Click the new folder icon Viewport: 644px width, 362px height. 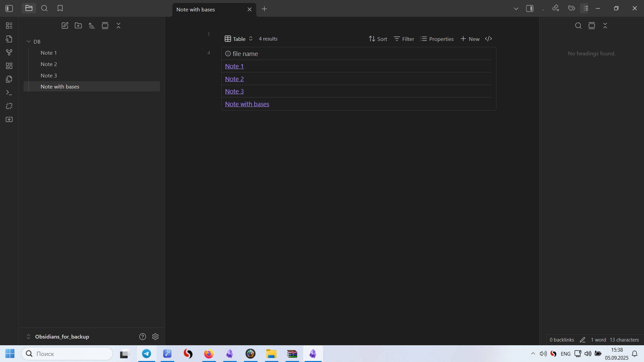tap(78, 25)
